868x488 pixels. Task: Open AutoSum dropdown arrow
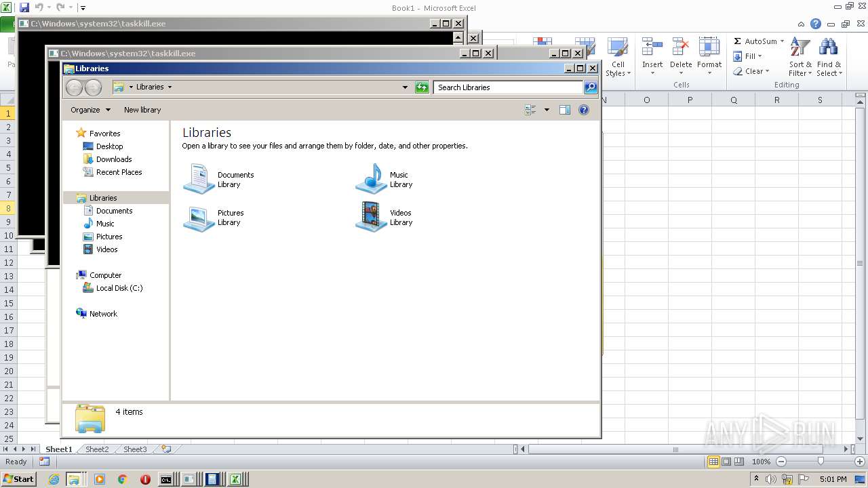(782, 41)
